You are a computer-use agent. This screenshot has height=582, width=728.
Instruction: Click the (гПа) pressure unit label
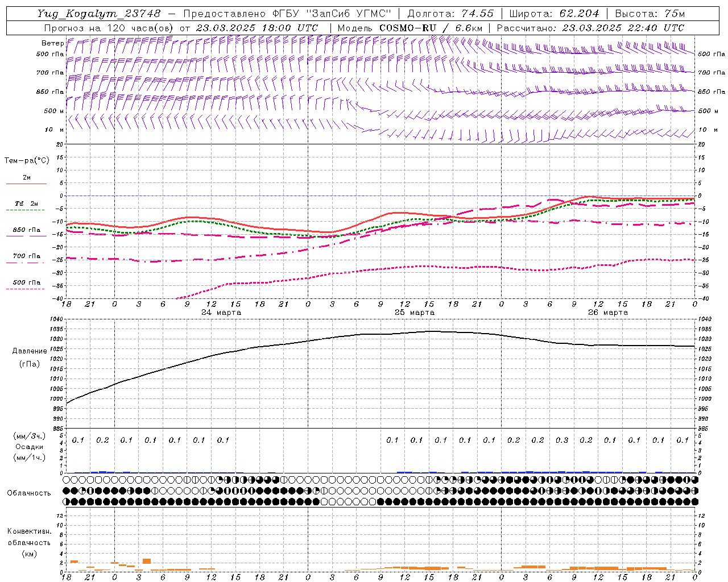(x=30, y=364)
